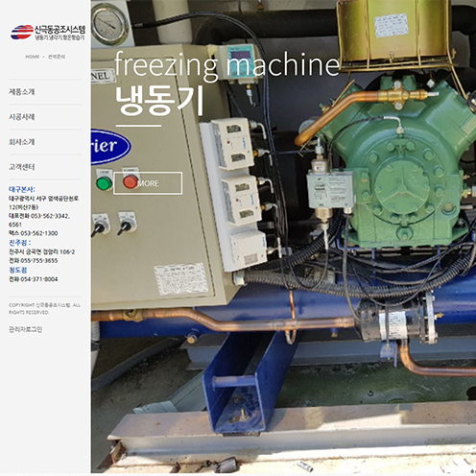Click the 냉동기 banner heading

[159, 100]
